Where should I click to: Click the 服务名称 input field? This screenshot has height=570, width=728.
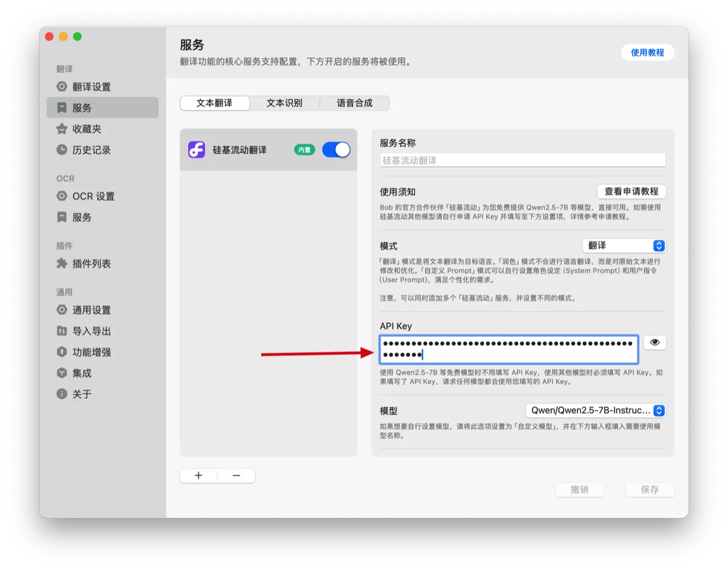(x=522, y=160)
